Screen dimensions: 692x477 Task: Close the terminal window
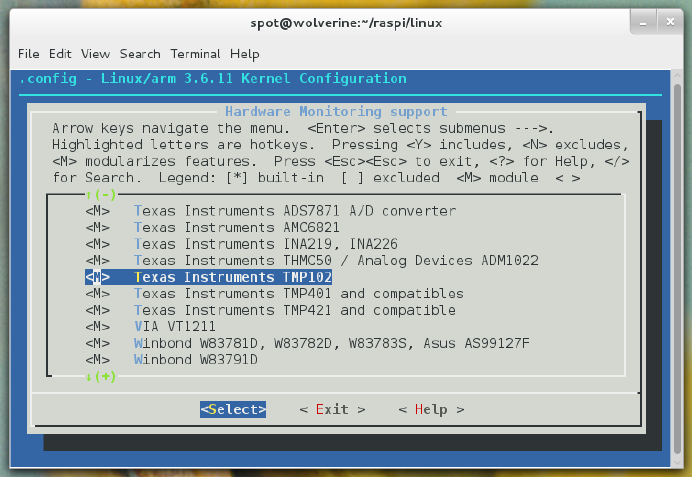[670, 22]
